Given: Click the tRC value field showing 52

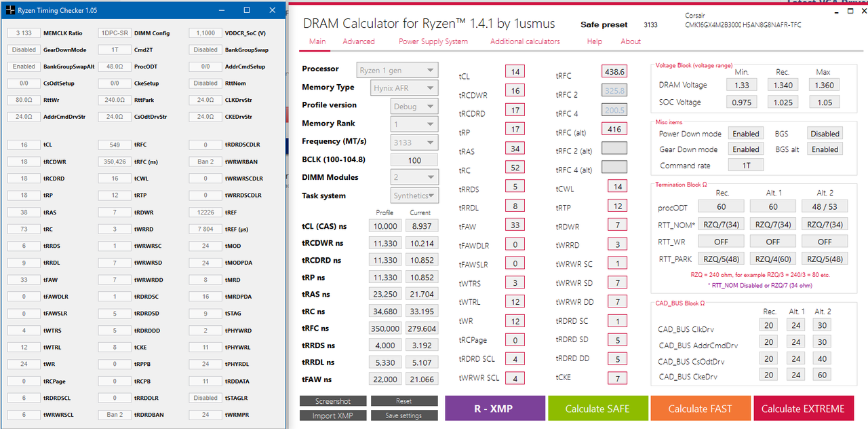Looking at the screenshot, I should pos(515,168).
